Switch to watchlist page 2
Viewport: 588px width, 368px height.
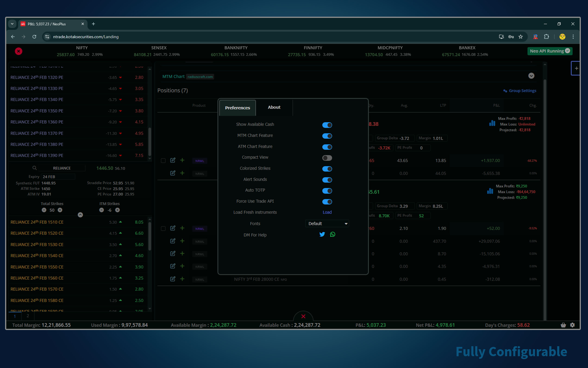28,316
